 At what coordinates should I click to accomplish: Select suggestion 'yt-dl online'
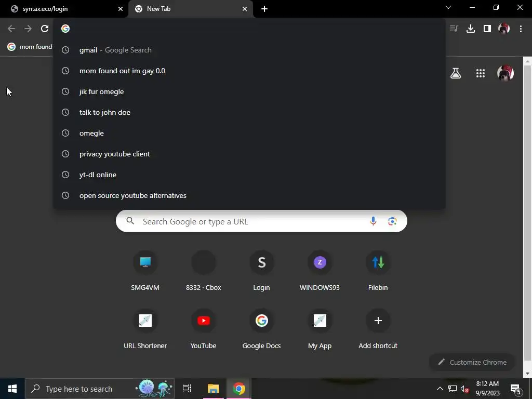pos(249,175)
